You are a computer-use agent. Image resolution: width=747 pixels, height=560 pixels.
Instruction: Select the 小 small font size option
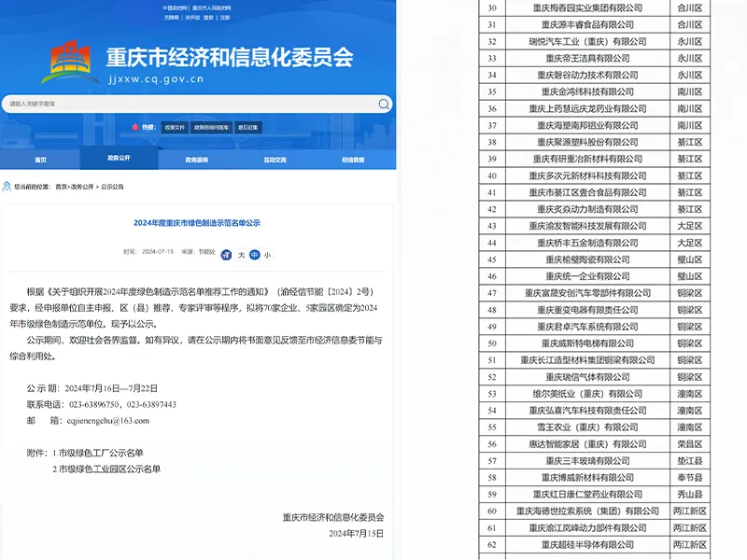269,253
